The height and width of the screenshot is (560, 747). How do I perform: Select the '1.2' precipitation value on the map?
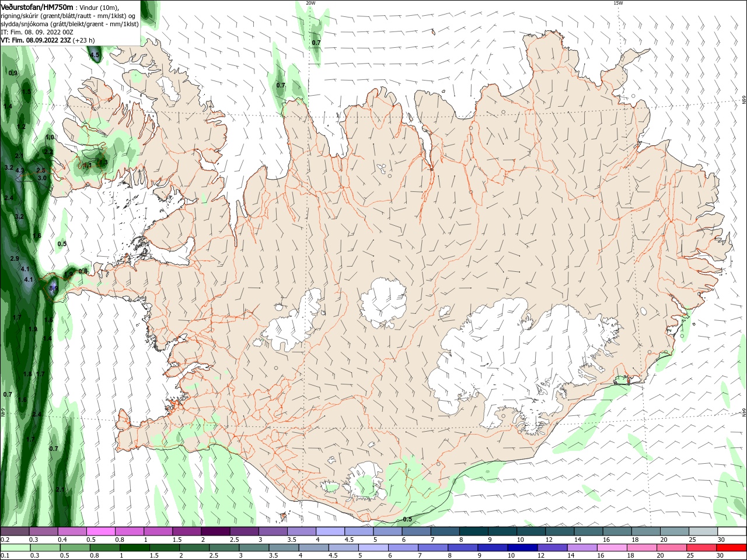21,127
